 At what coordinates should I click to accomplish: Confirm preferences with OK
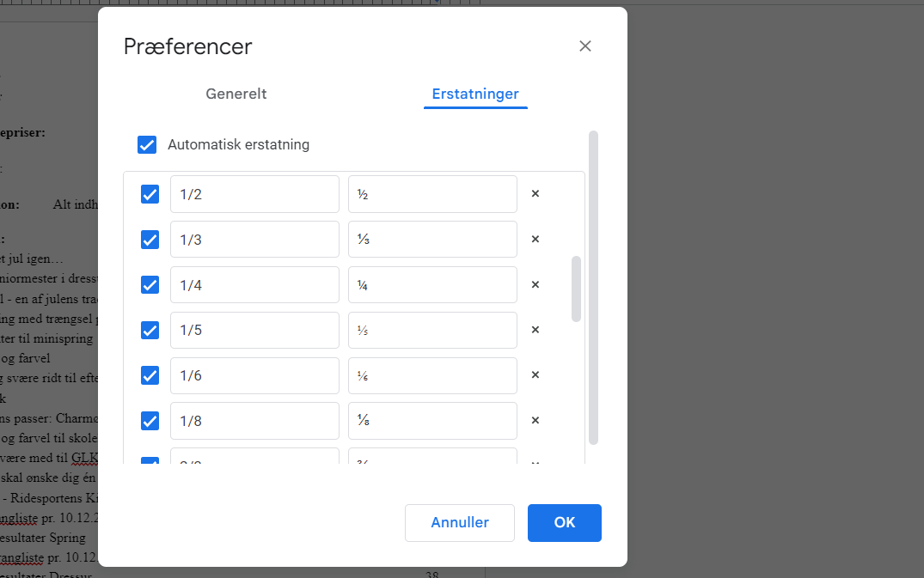click(x=565, y=522)
